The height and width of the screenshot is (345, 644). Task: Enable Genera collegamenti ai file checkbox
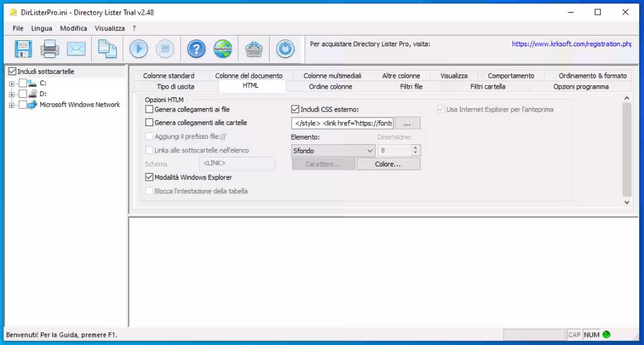[150, 109]
